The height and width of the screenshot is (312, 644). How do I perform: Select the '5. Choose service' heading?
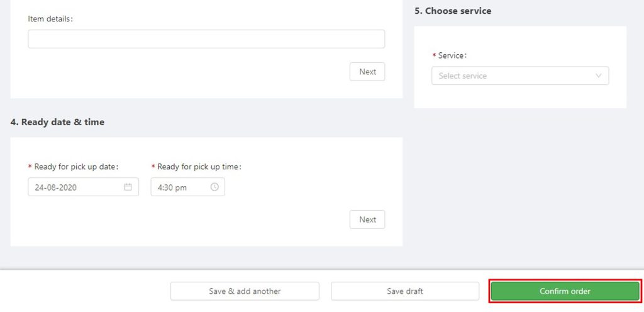point(453,11)
